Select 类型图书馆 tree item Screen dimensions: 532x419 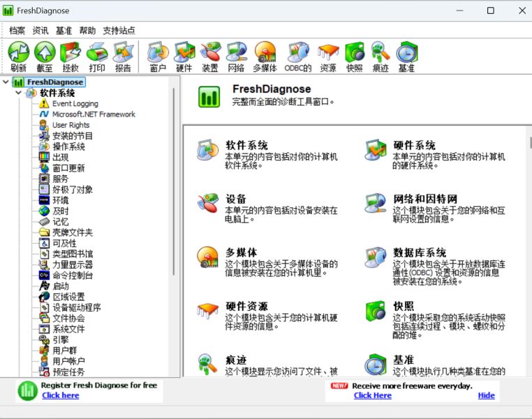(x=73, y=253)
